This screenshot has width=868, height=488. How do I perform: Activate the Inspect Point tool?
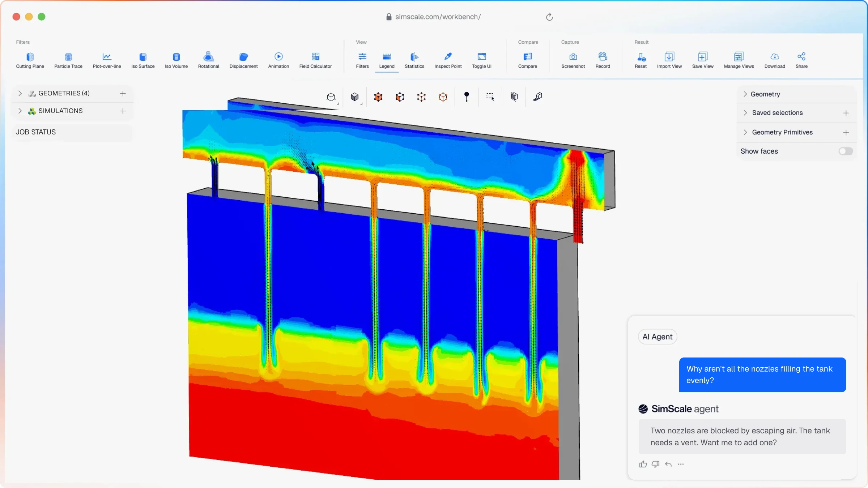tap(448, 60)
